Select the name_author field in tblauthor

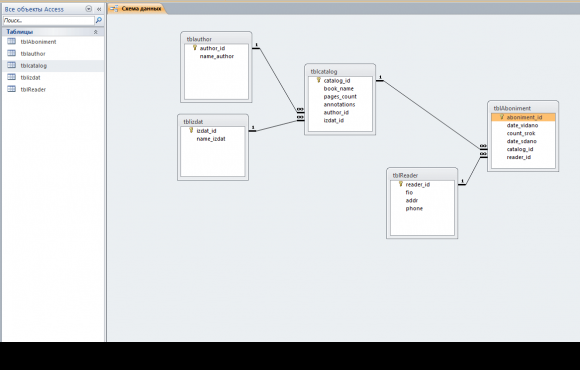click(x=217, y=56)
